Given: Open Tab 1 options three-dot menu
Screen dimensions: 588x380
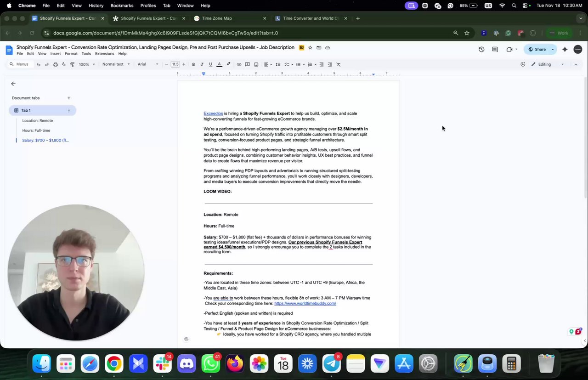Looking at the screenshot, I should point(69,110).
